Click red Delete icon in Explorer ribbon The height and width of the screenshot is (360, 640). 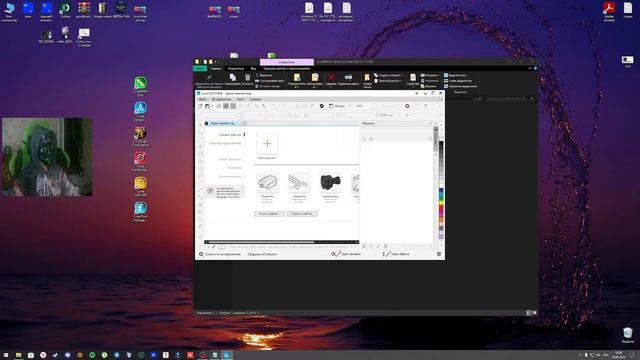pyautogui.click(x=331, y=77)
